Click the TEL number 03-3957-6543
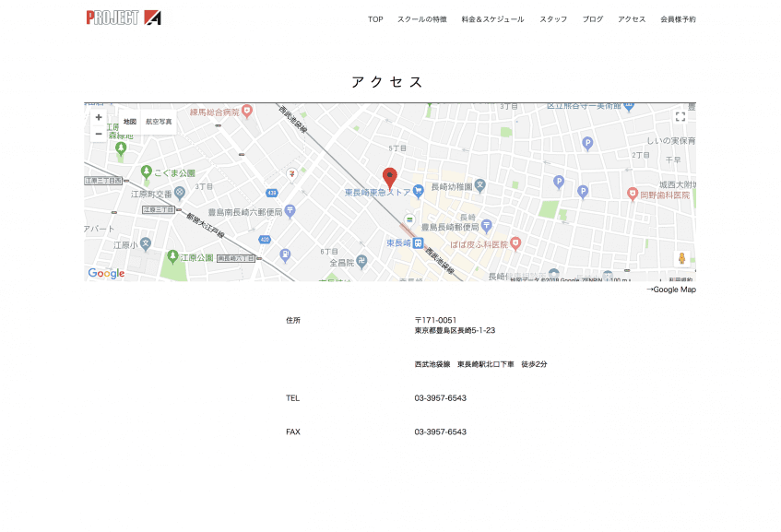The height and width of the screenshot is (532, 781). click(x=441, y=398)
